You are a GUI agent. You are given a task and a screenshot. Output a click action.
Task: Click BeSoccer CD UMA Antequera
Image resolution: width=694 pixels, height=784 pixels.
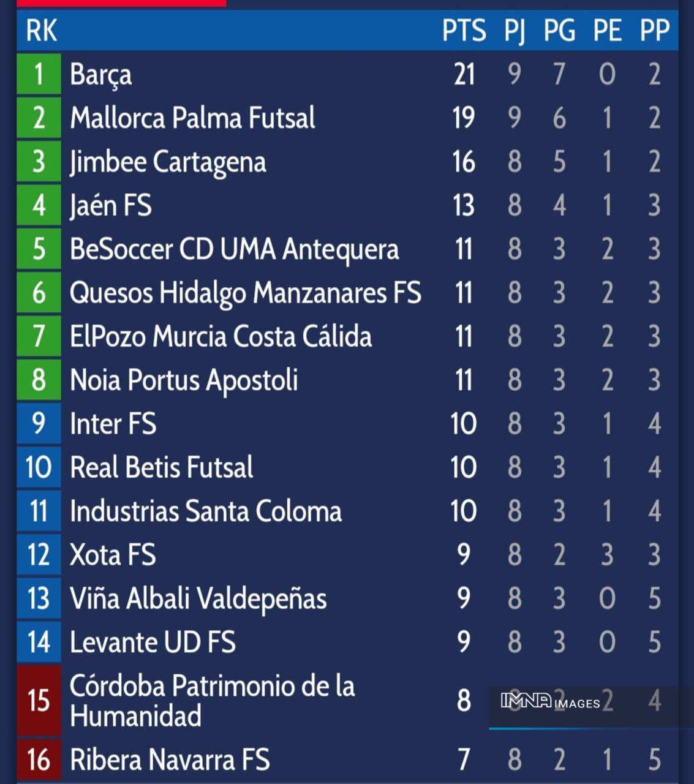pyautogui.click(x=234, y=249)
